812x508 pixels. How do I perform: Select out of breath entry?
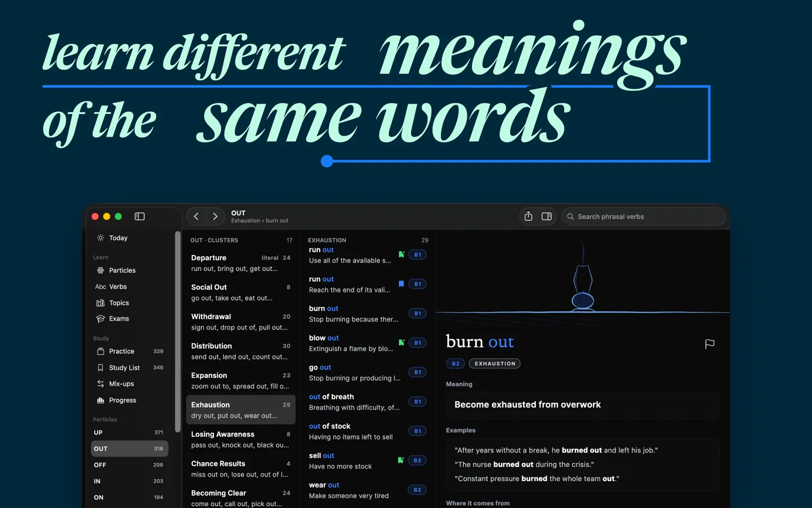tap(368, 402)
